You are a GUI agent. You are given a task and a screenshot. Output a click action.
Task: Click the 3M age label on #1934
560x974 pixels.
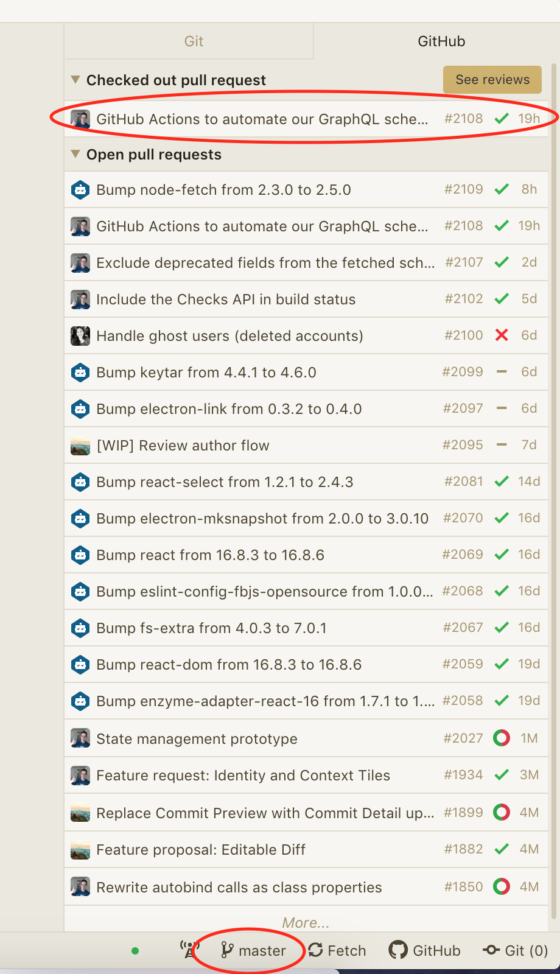click(x=529, y=775)
